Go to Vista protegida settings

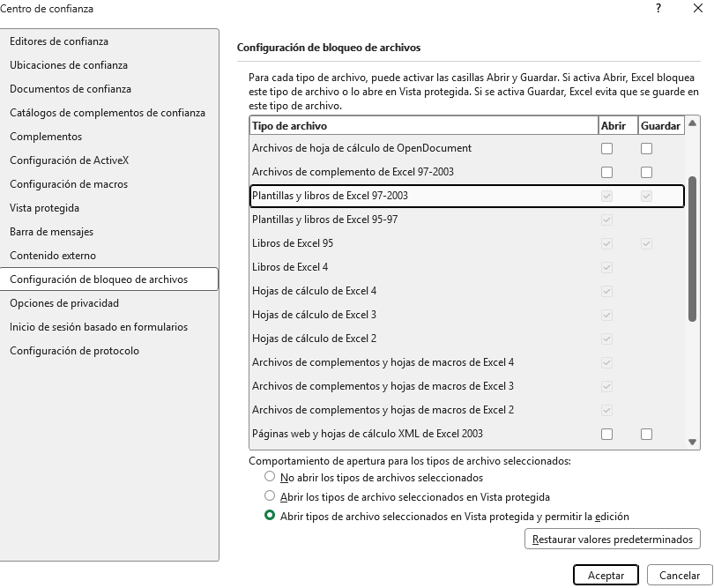(x=44, y=208)
